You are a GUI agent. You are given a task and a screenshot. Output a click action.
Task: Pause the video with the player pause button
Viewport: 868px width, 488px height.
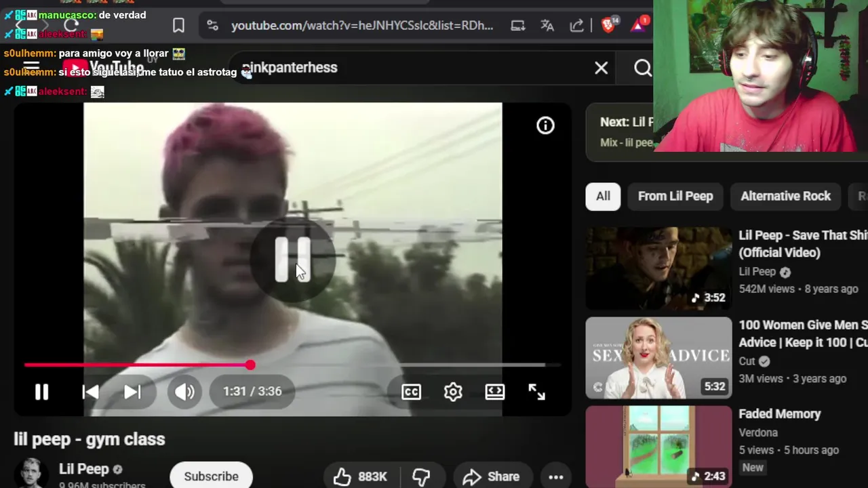coord(41,392)
